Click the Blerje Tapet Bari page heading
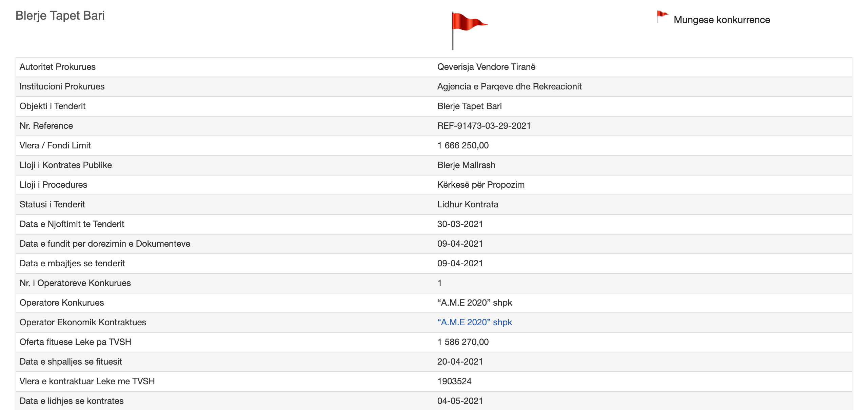868x410 pixels. click(x=60, y=16)
